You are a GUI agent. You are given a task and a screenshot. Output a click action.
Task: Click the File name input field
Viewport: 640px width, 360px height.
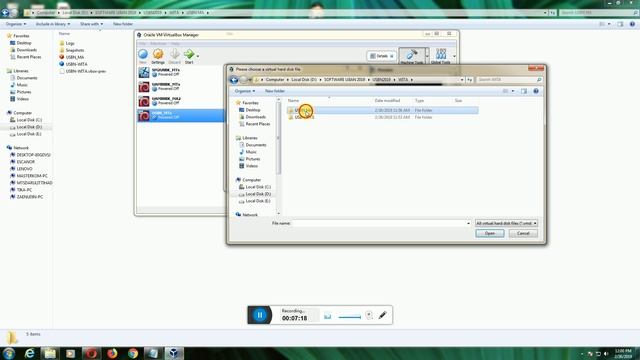tap(380, 223)
